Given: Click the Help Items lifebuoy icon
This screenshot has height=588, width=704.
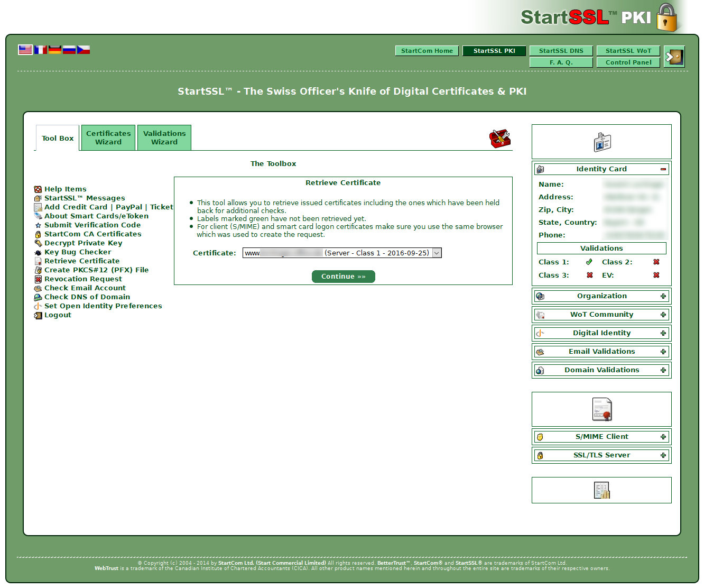Looking at the screenshot, I should point(38,189).
